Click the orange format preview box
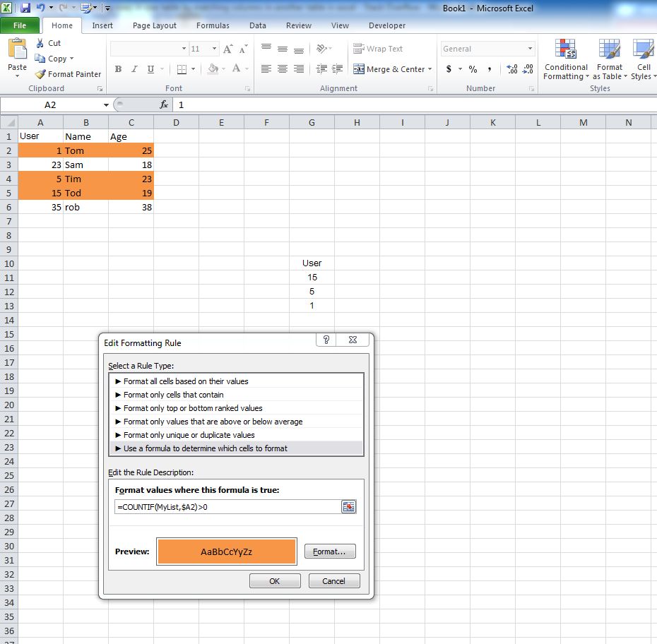This screenshot has height=644, width=657. coord(227,551)
